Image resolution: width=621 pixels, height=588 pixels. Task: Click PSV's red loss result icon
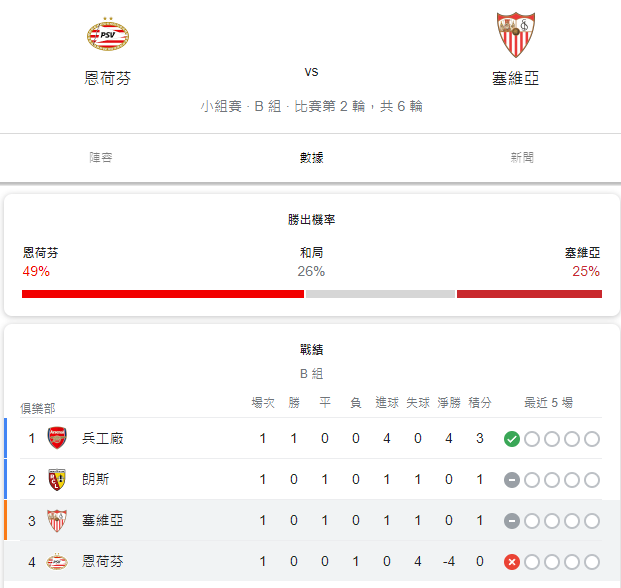pyautogui.click(x=512, y=562)
